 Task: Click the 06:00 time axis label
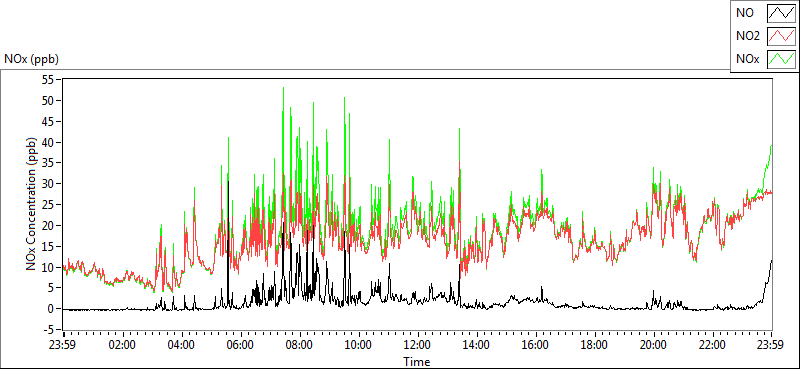coord(241,345)
